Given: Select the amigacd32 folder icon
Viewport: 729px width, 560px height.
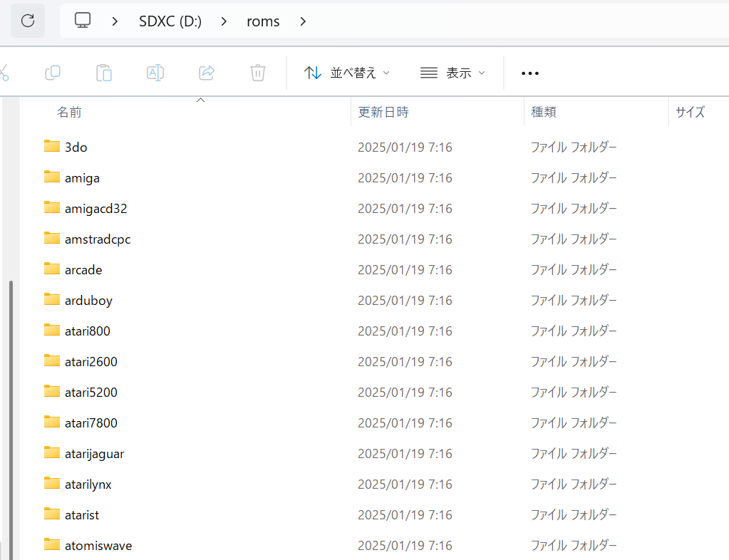Looking at the screenshot, I should click(x=52, y=207).
